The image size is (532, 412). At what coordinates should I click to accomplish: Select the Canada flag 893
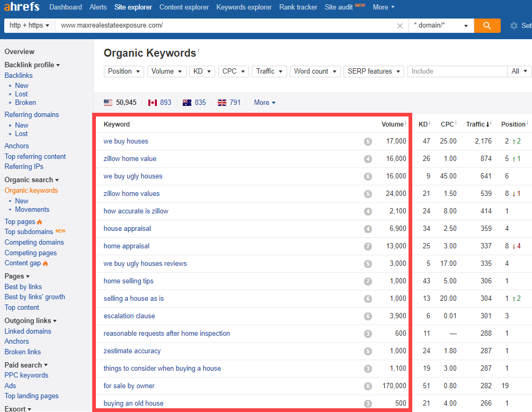(x=160, y=102)
